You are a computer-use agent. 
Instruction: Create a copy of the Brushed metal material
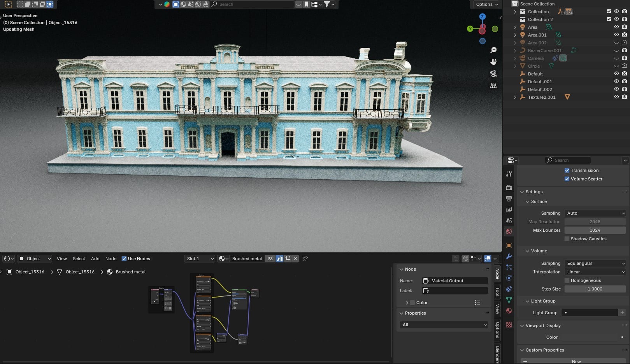point(288,259)
